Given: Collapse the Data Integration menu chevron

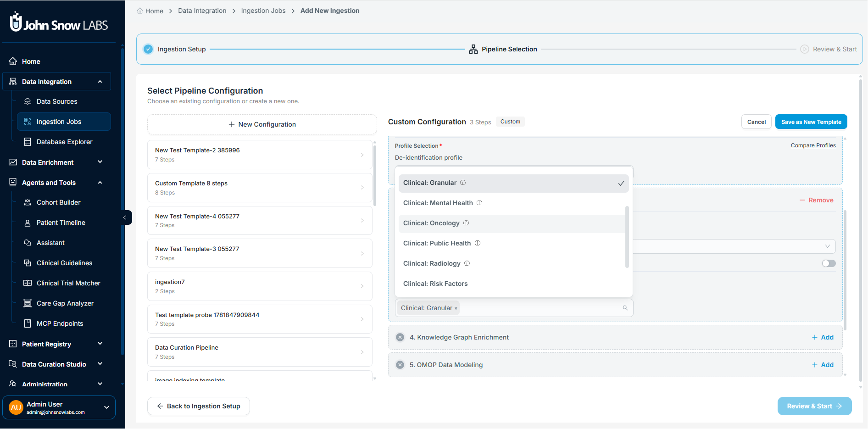Looking at the screenshot, I should [100, 81].
